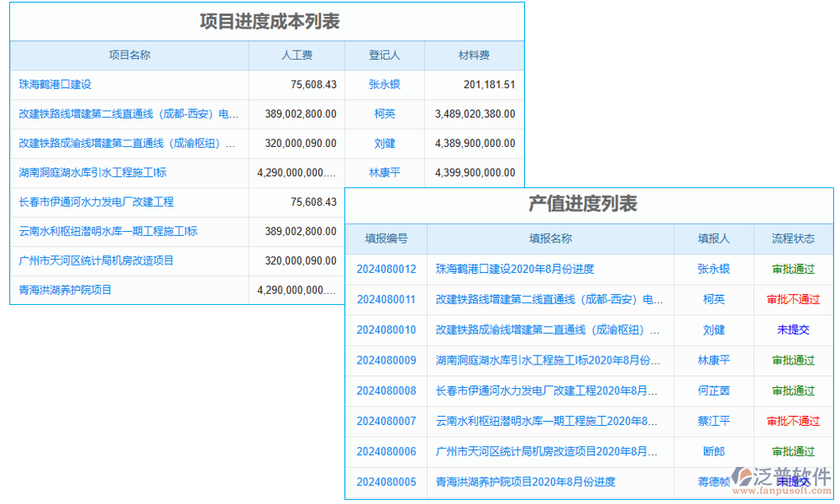
Task: Open 广州市天河区统计局机房改造项目 link
Action: pyautogui.click(x=96, y=260)
